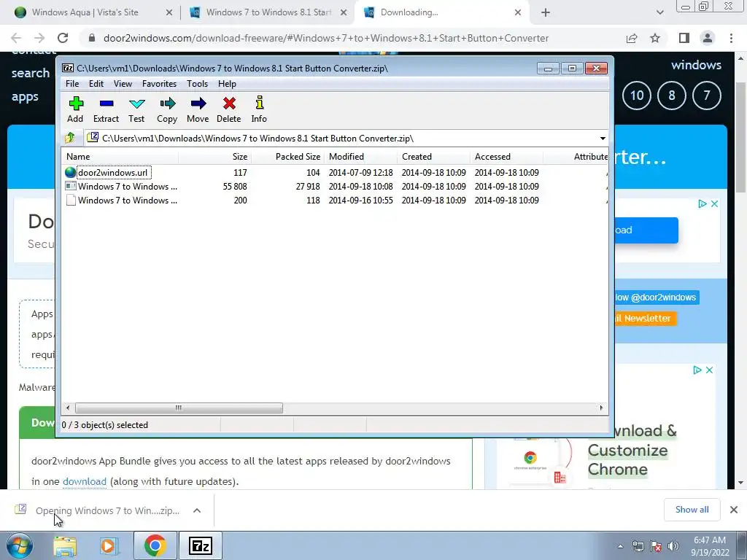Click the browser Forward arrow

coord(39,38)
